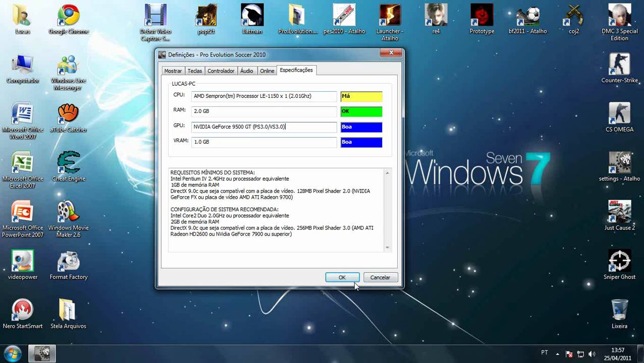Click the yellow Má CPU rating
The height and width of the screenshot is (363, 644).
pyautogui.click(x=361, y=96)
